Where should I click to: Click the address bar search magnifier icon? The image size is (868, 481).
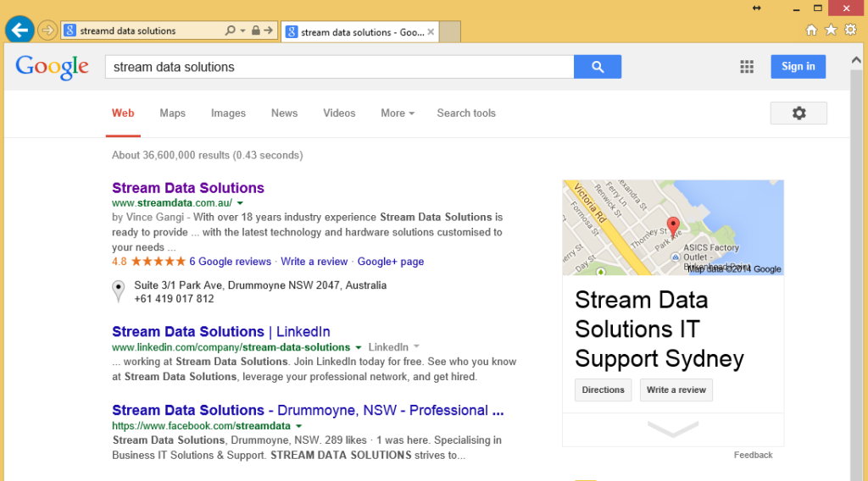point(230,30)
